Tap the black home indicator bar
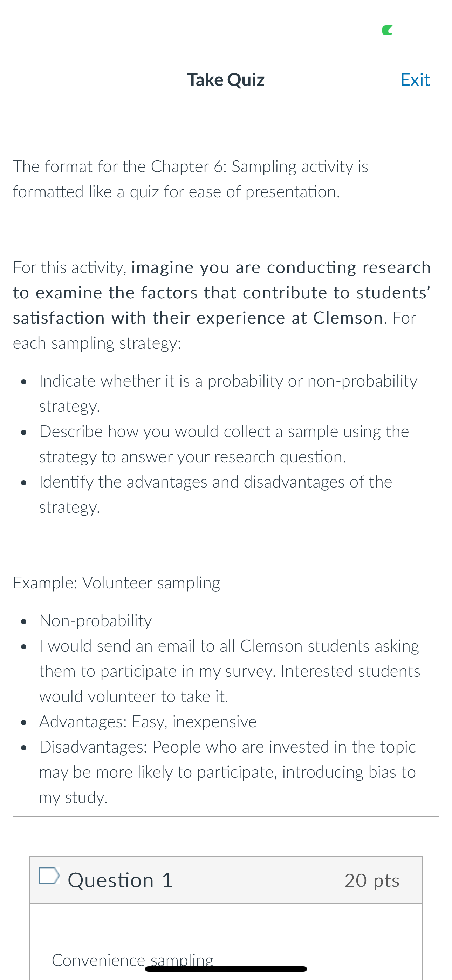The width and height of the screenshot is (452, 980). click(x=226, y=968)
